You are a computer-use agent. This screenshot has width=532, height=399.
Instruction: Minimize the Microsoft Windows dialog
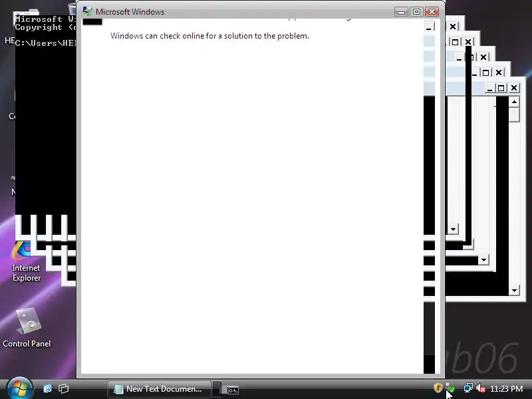[402, 12]
